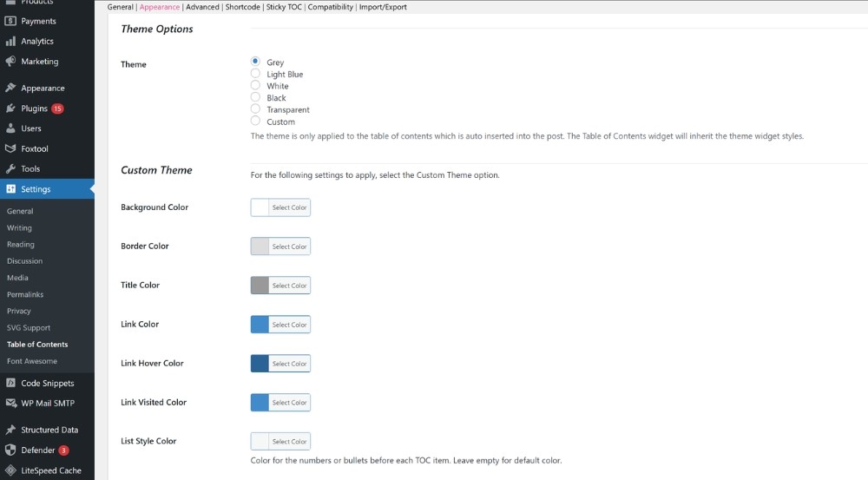This screenshot has width=868, height=480.
Task: Click the red Plugins update count badge
Action: pyautogui.click(x=57, y=108)
